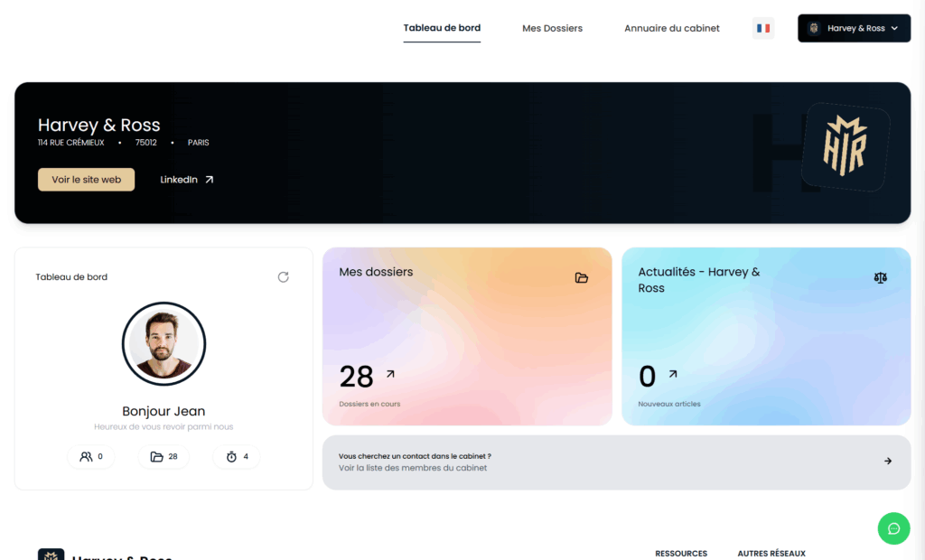The width and height of the screenshot is (925, 560).
Task: Refresh the Tableau de bord card
Action: (283, 276)
